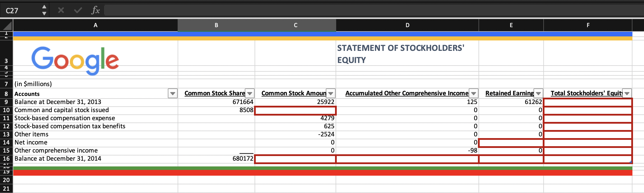644x193 pixels.
Task: Open the Common Stock Shares filter dropdown
Action: coord(250,94)
